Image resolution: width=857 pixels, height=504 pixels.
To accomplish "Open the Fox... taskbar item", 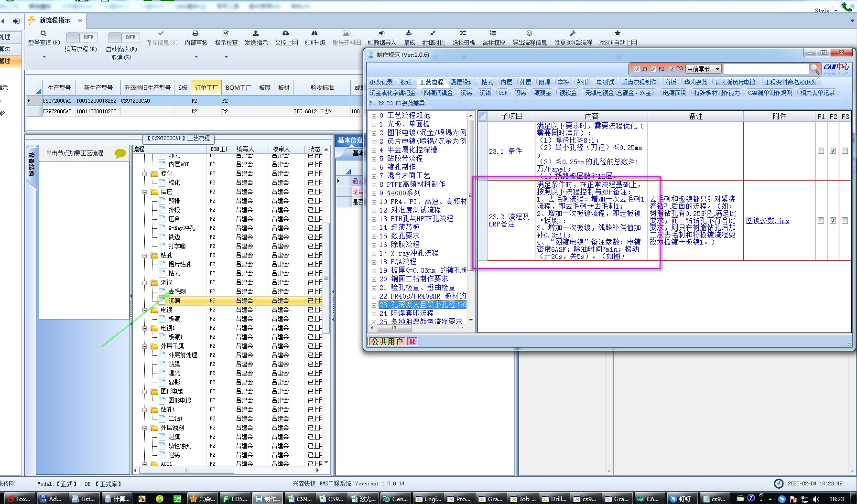I will point(19,499).
